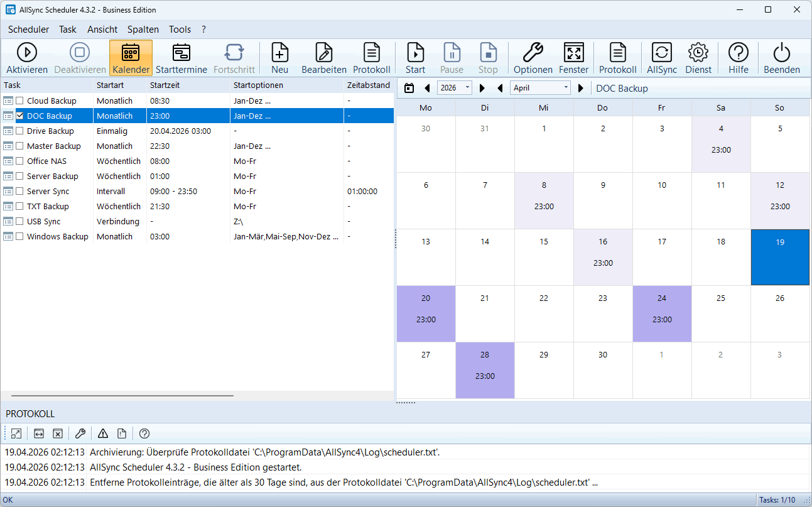Screen dimensions: 812x507
Task: Go to next month arrow
Action: (x=581, y=88)
